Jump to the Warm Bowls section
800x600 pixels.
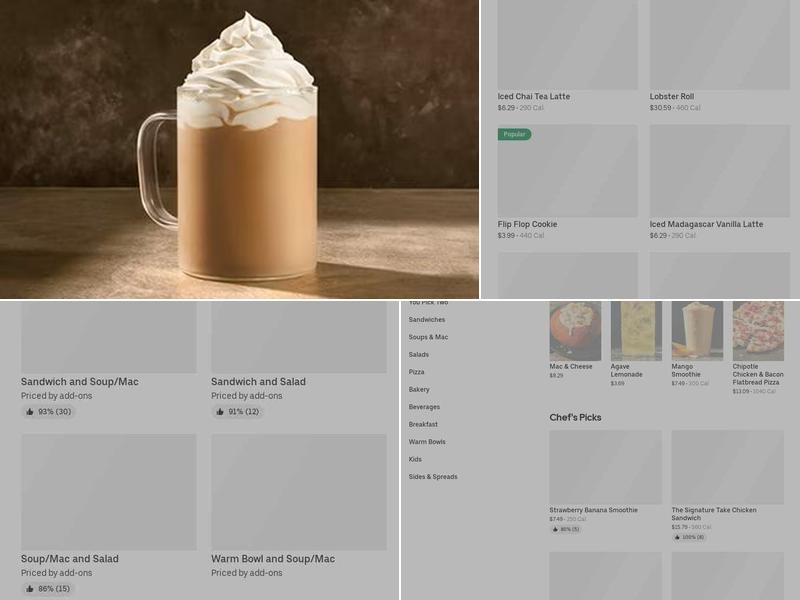[x=427, y=442]
